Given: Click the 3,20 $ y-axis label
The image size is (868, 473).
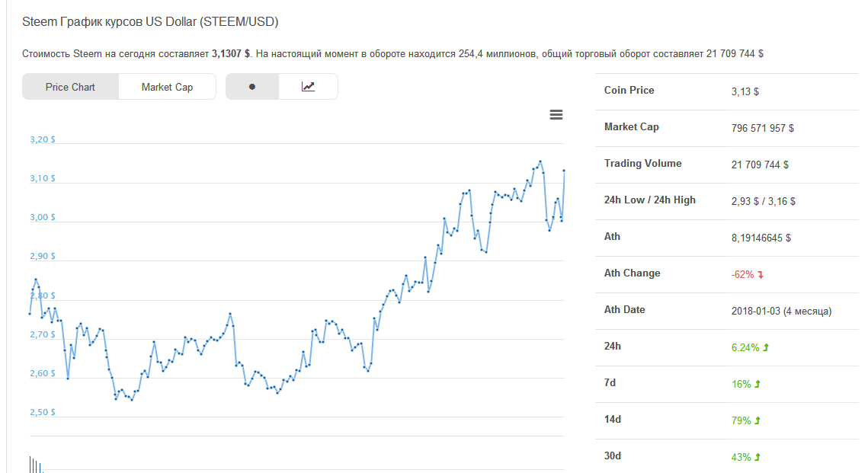Looking at the screenshot, I should (x=43, y=139).
